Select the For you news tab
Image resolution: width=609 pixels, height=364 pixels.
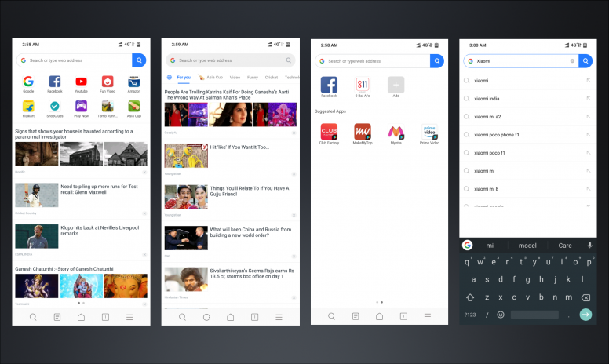coord(184,77)
